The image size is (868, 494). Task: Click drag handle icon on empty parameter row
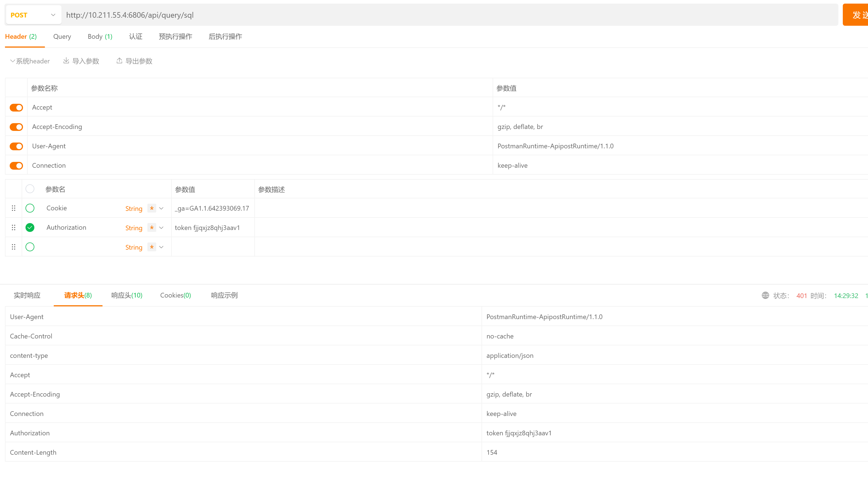(14, 247)
